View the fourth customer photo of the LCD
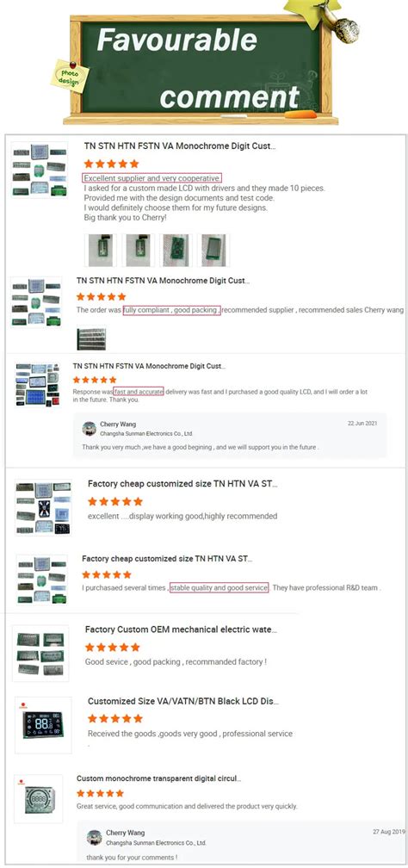The height and width of the screenshot is (868, 408). (213, 251)
